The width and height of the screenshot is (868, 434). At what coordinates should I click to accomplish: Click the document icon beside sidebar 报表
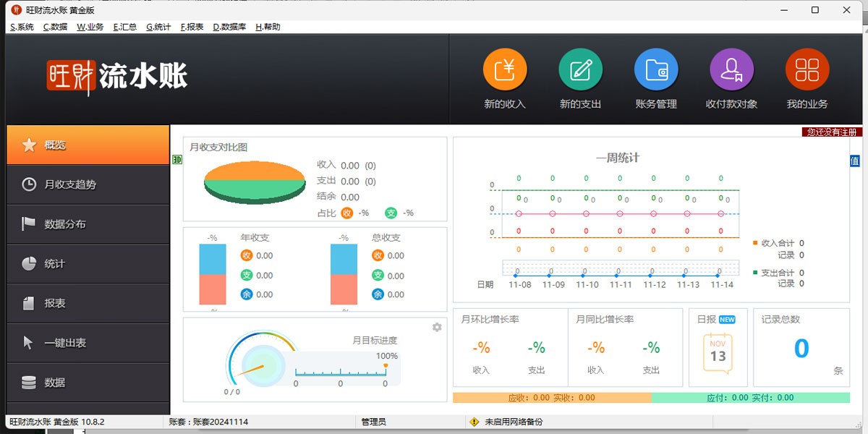(29, 303)
